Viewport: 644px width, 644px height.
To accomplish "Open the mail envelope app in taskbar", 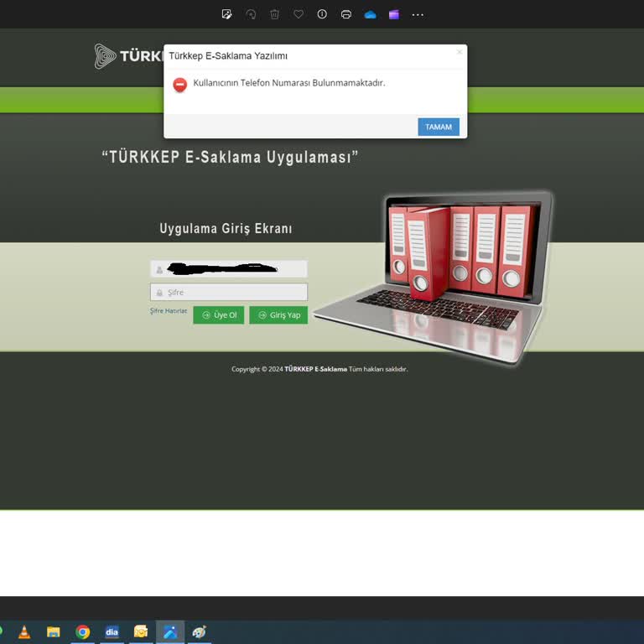I will [141, 631].
